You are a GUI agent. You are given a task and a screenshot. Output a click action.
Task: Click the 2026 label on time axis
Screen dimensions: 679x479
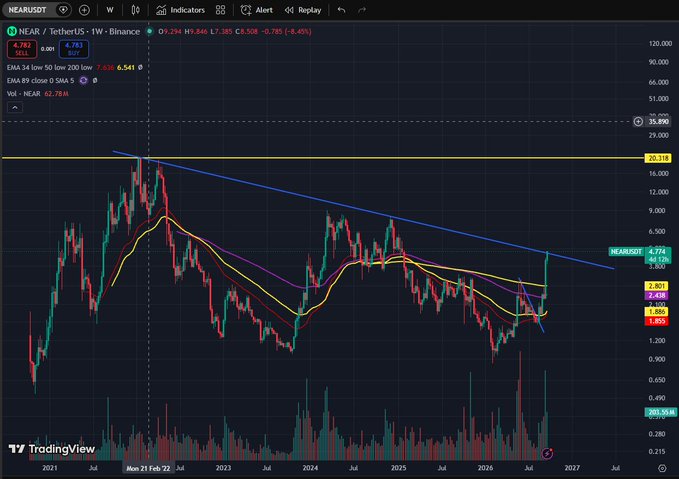(485, 468)
